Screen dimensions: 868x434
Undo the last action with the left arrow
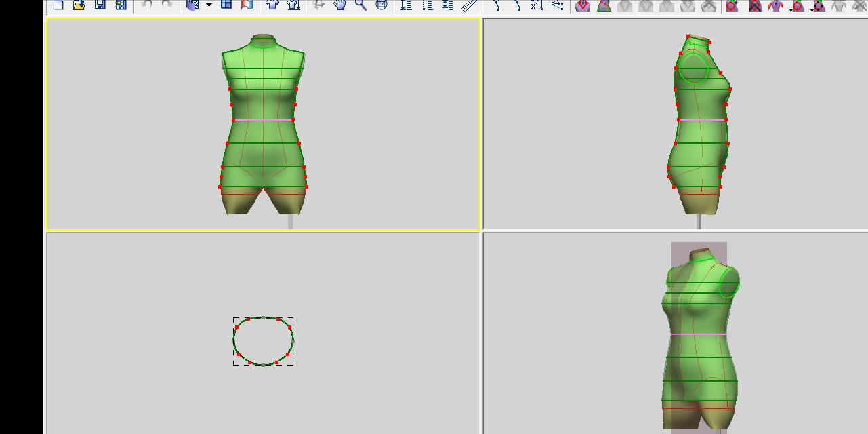coord(146,5)
